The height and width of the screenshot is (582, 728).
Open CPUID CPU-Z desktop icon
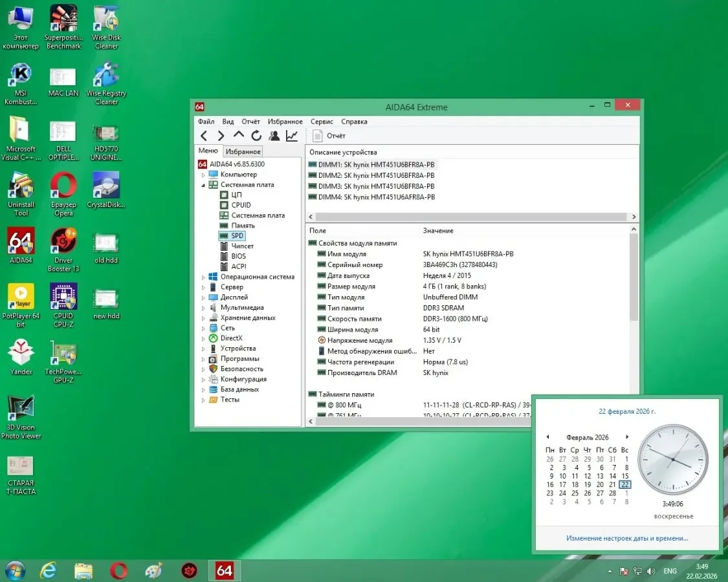click(63, 306)
